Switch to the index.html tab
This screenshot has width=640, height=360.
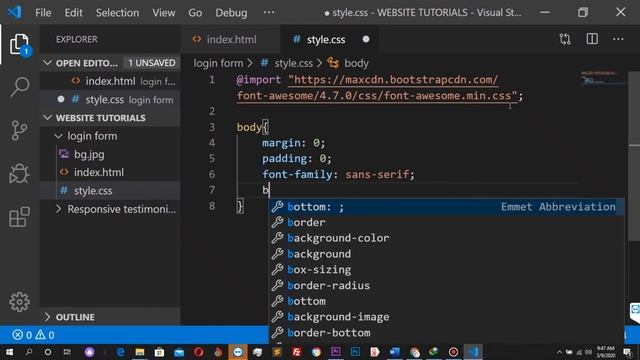point(231,39)
